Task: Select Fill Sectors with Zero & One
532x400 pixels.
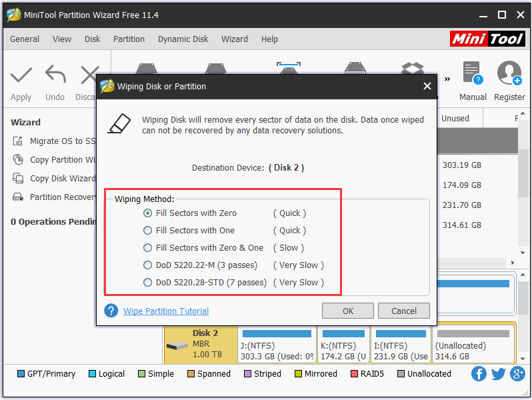Action: tap(147, 248)
